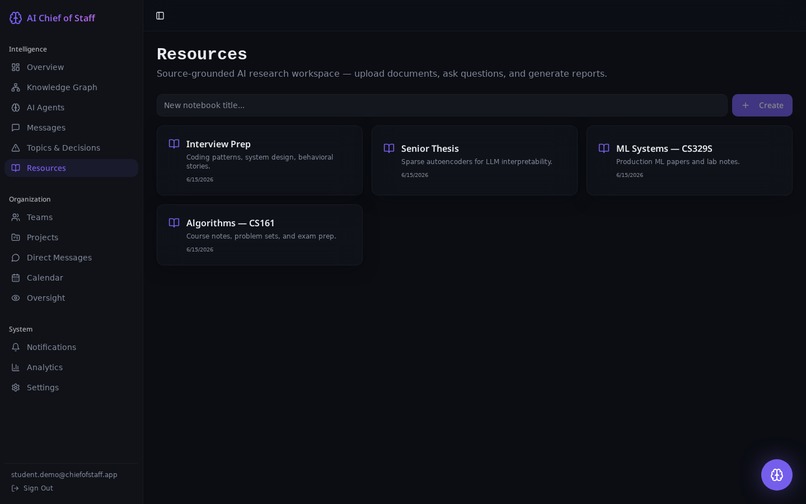Open the Teams page
806x504 pixels.
[x=71, y=217]
